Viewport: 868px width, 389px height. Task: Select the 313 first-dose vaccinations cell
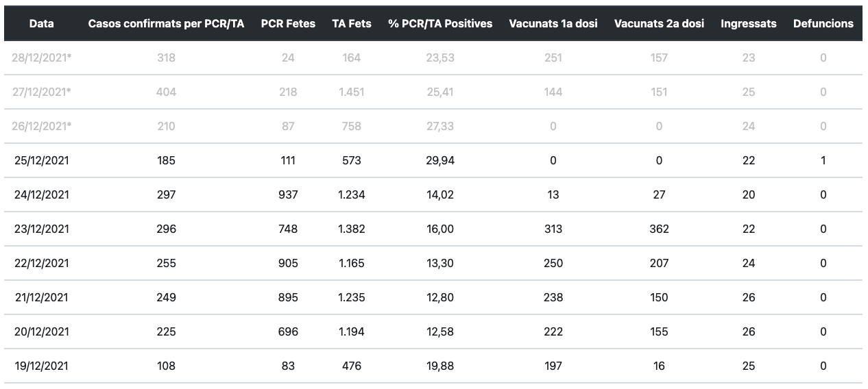click(553, 229)
